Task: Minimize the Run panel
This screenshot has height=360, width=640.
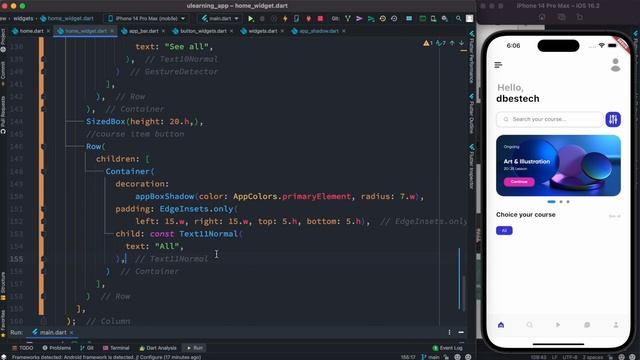Action: point(461,332)
